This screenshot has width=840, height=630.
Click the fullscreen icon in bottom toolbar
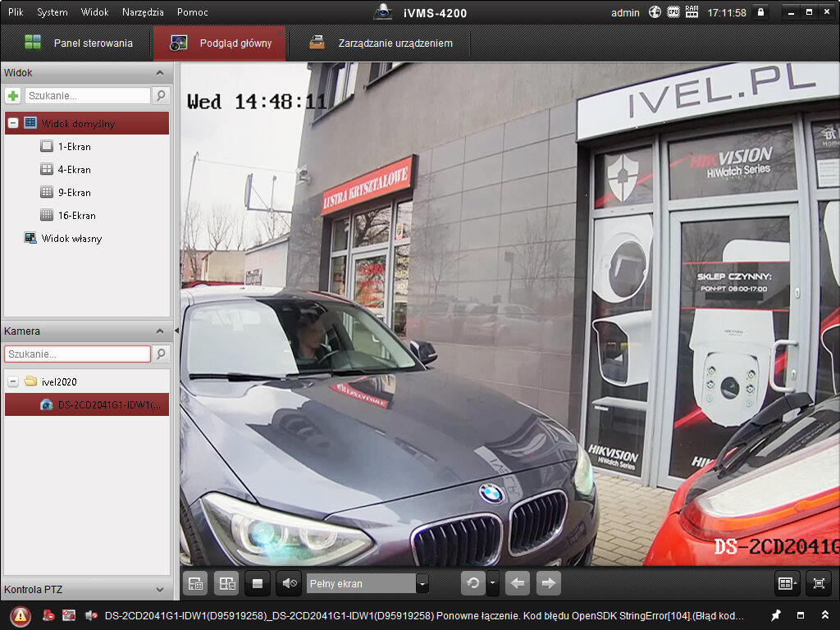[x=819, y=583]
